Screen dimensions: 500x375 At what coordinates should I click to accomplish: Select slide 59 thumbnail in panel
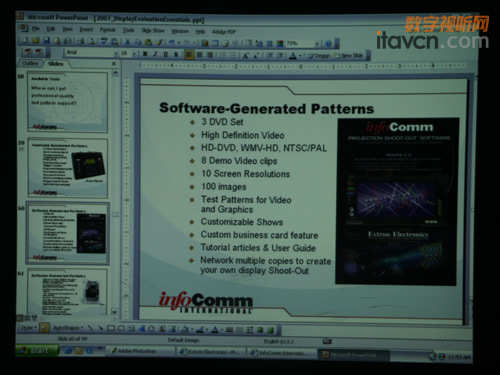[68, 168]
